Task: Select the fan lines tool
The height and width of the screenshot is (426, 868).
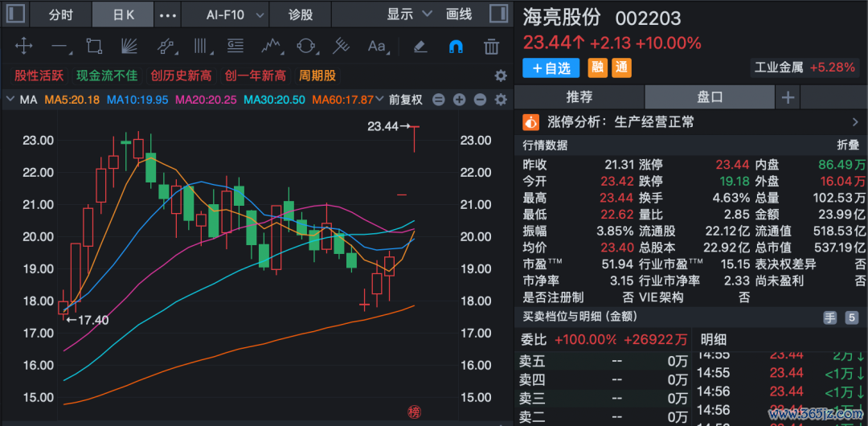Action: [x=129, y=46]
